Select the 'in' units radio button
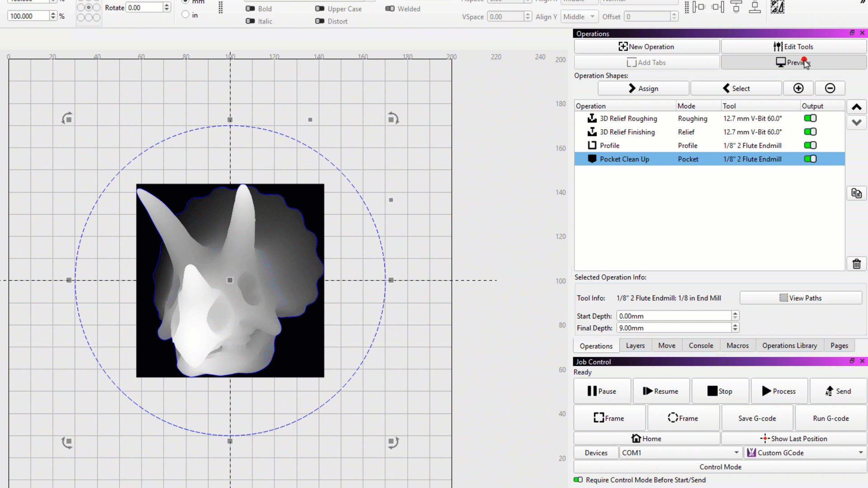The width and height of the screenshot is (868, 488). [x=185, y=15]
